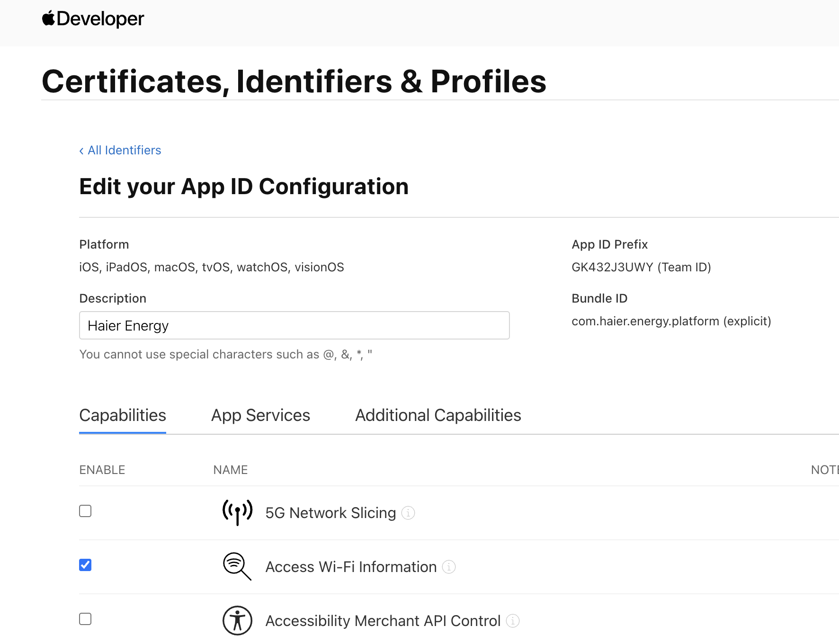Click the 5G Network Slicing antenna icon

point(237,512)
